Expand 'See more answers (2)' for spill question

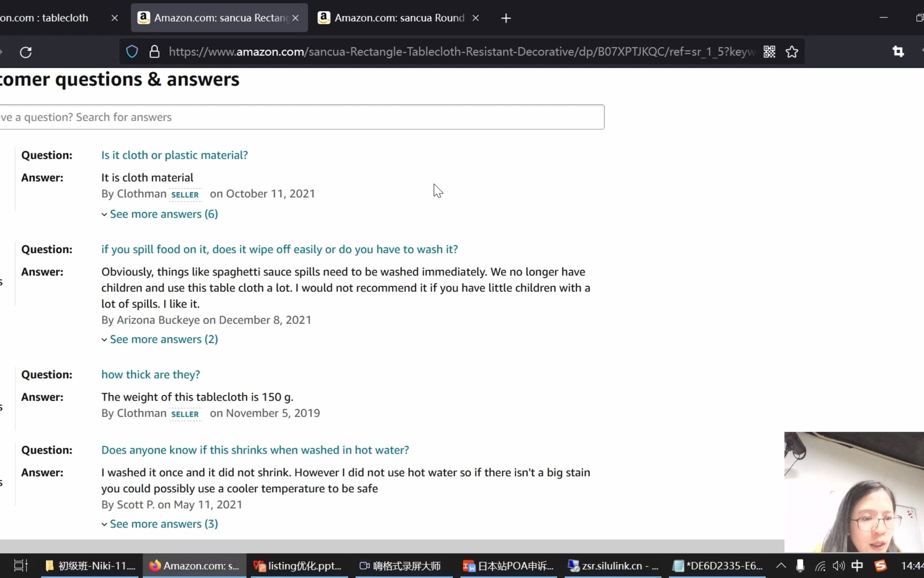(163, 339)
